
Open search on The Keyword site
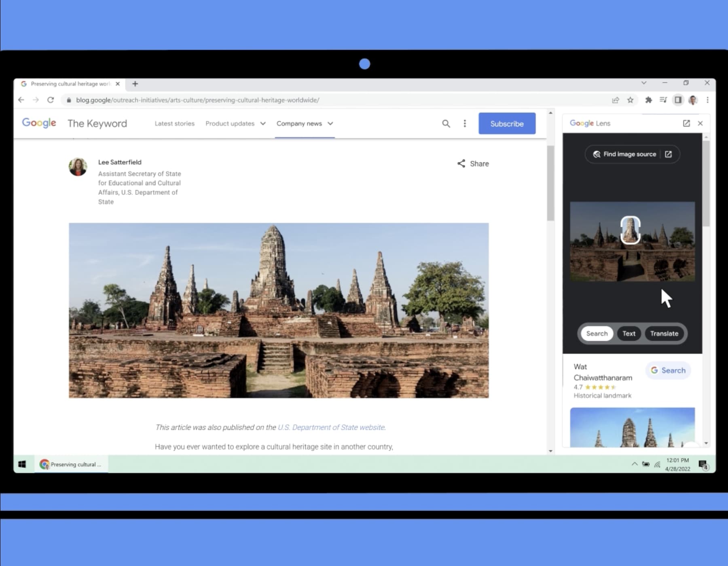[x=446, y=123]
